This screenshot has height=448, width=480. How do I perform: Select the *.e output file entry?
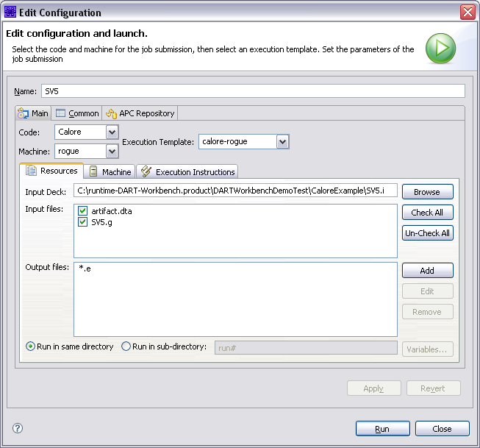(x=85, y=269)
